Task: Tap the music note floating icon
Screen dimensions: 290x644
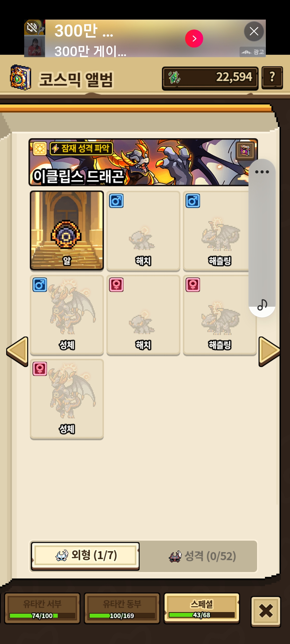Action: coord(262,305)
